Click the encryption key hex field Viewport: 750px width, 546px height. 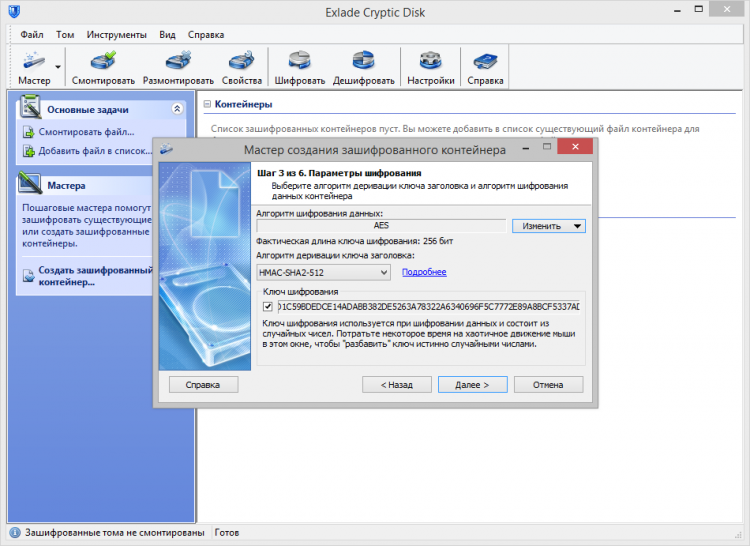[429, 306]
